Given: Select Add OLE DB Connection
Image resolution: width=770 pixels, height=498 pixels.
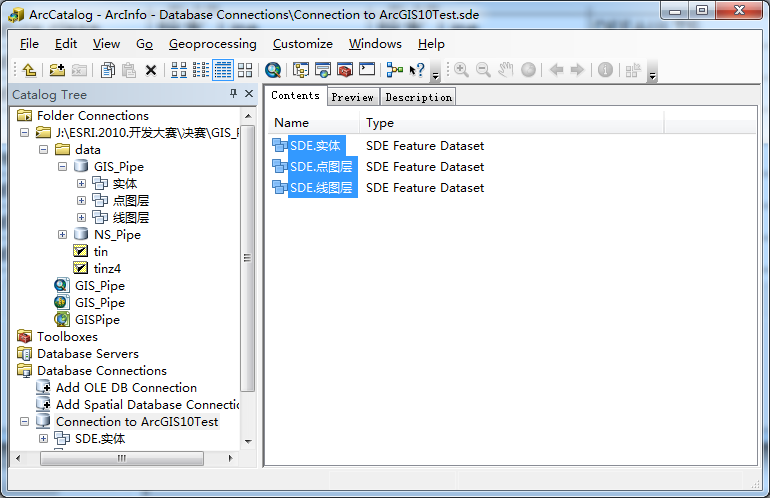Looking at the screenshot, I should pyautogui.click(x=126, y=387).
